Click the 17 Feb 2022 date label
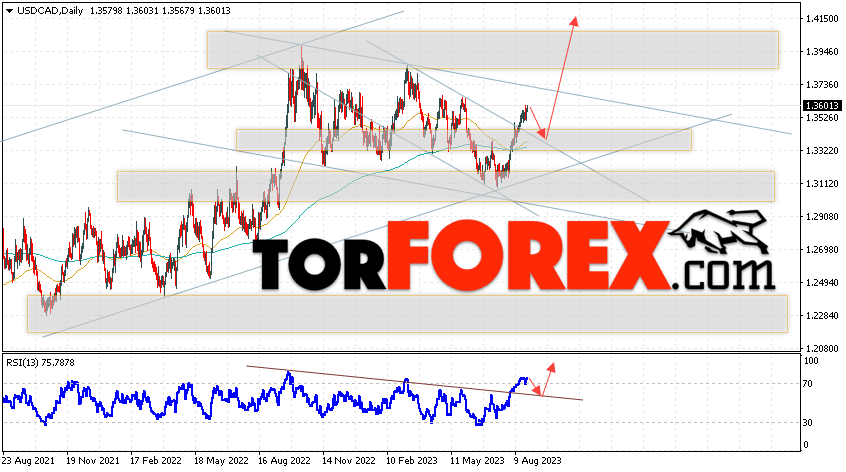Image resolution: width=846 pixels, height=472 pixels. point(156,461)
